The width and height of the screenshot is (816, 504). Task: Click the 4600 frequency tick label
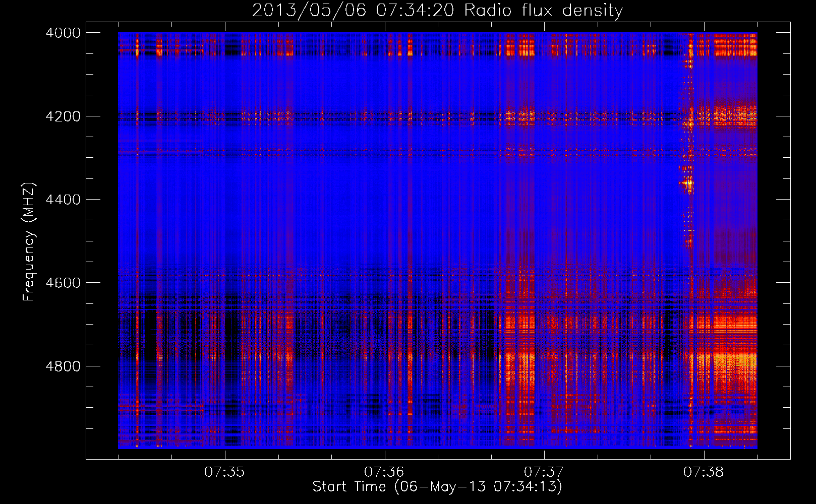click(x=63, y=283)
